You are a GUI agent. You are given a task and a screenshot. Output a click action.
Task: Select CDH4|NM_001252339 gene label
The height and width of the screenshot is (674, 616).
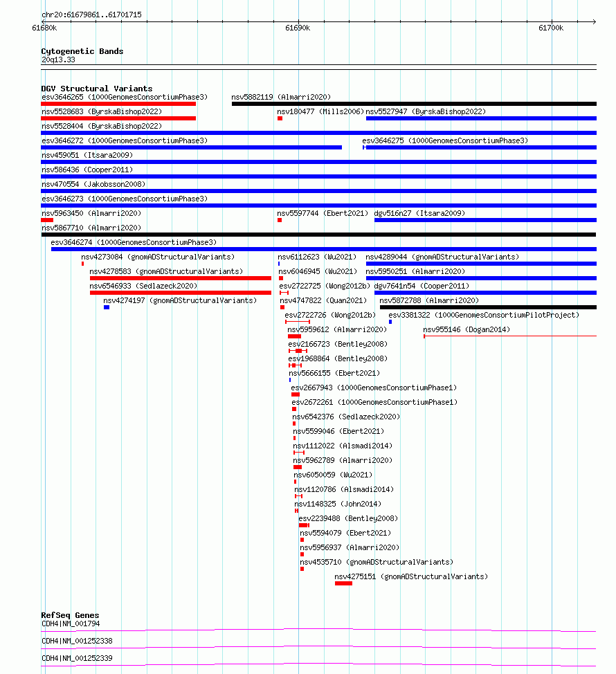77,659
